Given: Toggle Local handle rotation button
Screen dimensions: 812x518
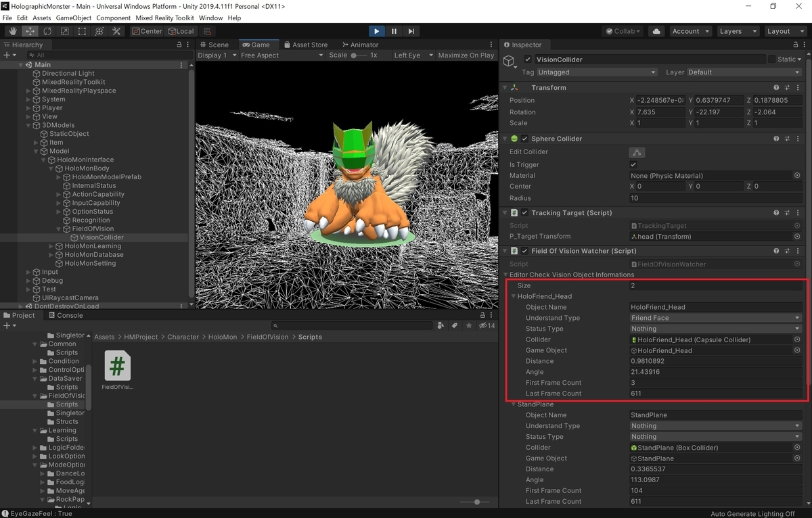Looking at the screenshot, I should coord(181,31).
